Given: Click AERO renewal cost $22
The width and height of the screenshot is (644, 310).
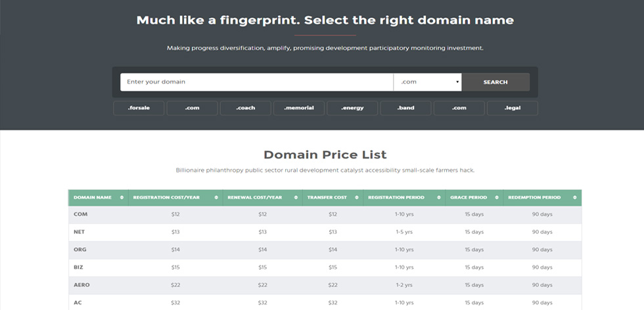Looking at the screenshot, I should click(x=262, y=286).
